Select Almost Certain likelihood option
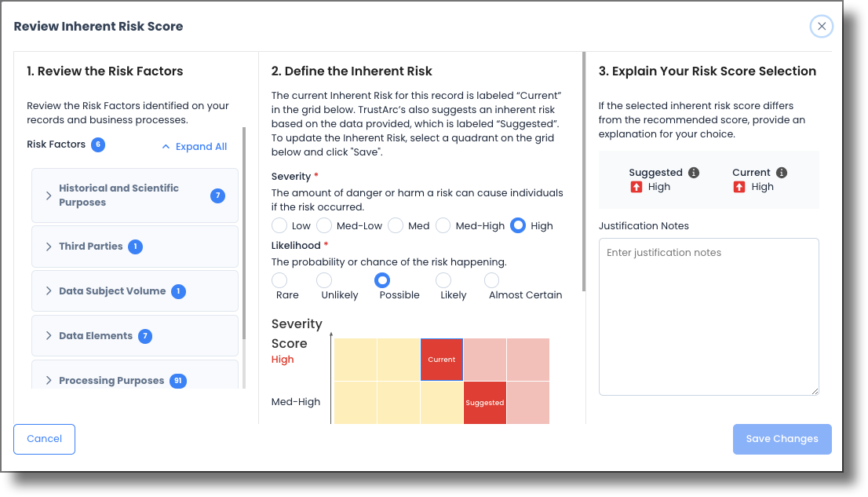This screenshot has width=868, height=497. (492, 280)
